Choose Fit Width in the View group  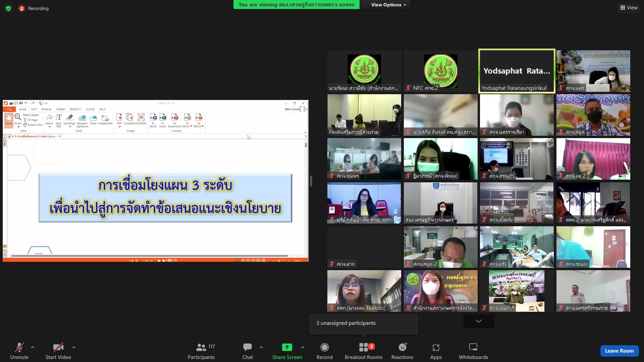pos(31,115)
